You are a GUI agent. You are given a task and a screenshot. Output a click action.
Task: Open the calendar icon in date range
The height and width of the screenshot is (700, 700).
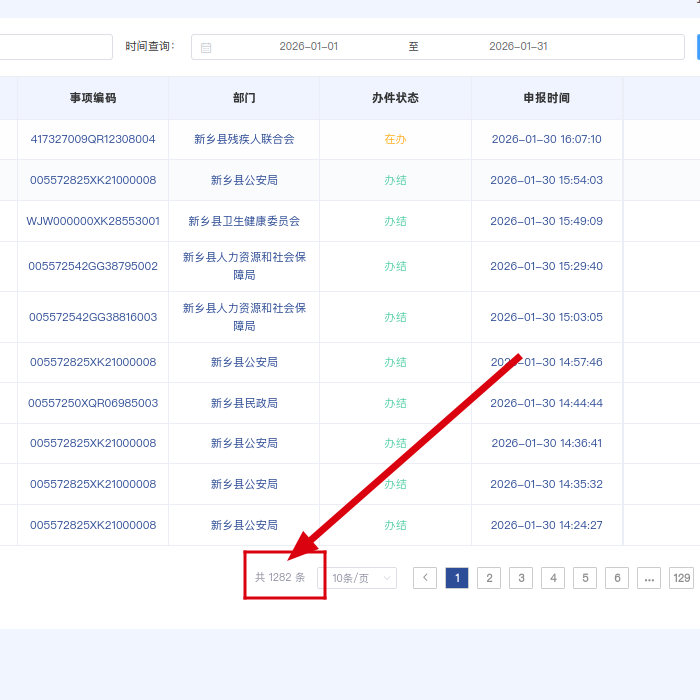coord(206,47)
